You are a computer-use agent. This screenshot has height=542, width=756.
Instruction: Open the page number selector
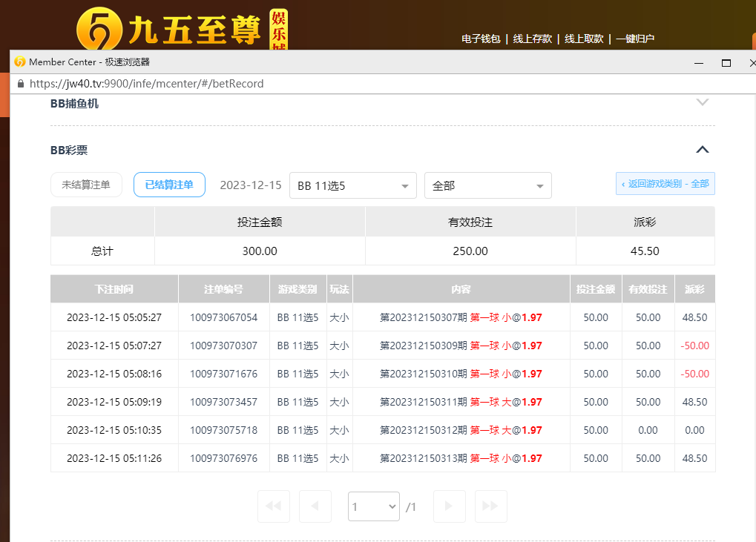coord(374,506)
